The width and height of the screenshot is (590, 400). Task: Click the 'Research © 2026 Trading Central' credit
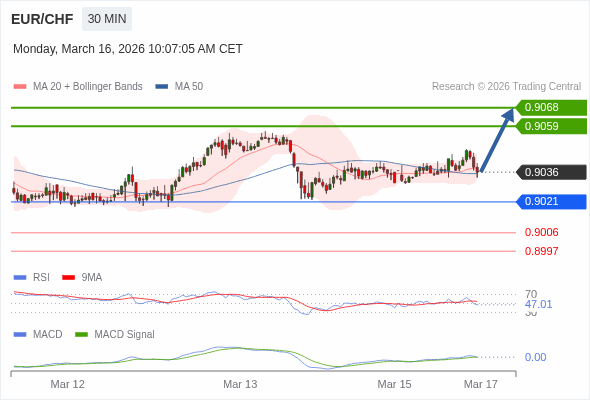[x=506, y=87]
